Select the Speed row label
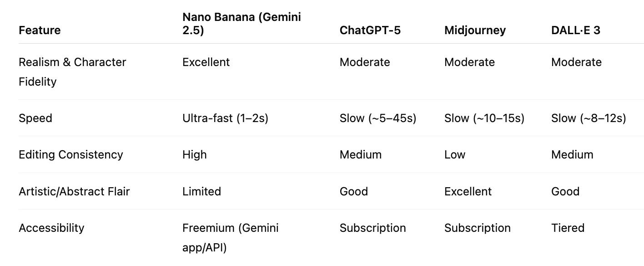Viewport: 644px width, 266px height. (x=35, y=118)
